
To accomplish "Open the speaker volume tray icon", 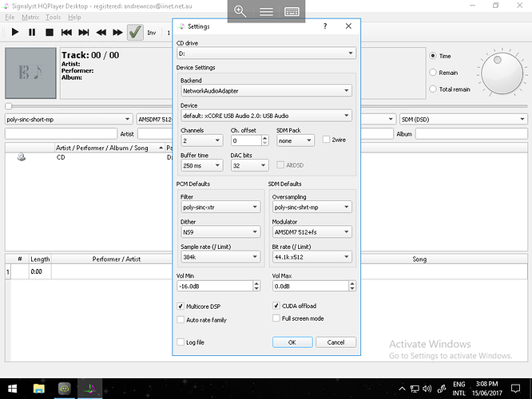I will tap(427, 389).
